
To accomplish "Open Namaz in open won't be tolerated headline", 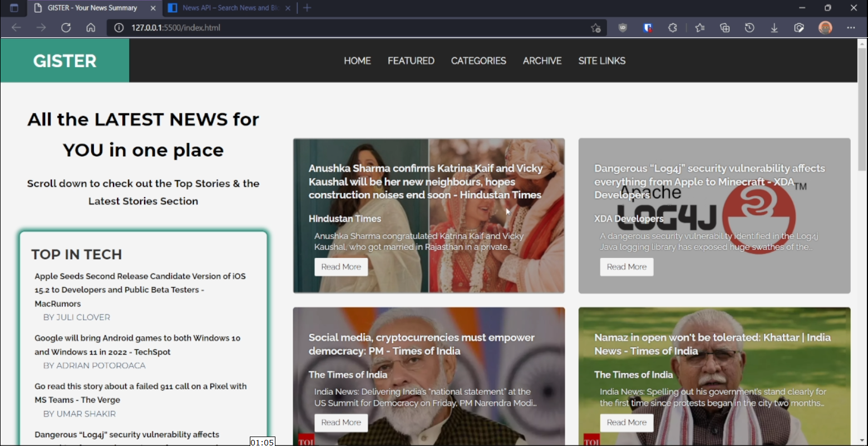I will 712,344.
